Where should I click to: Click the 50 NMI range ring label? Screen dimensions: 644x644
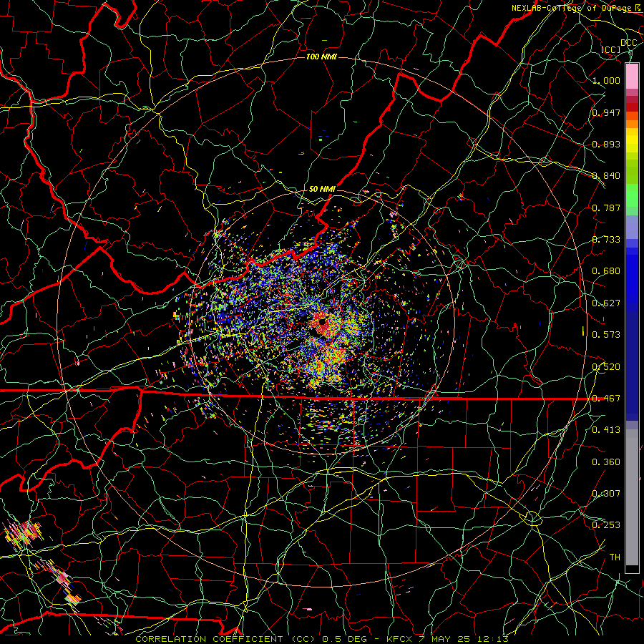[x=322, y=190]
